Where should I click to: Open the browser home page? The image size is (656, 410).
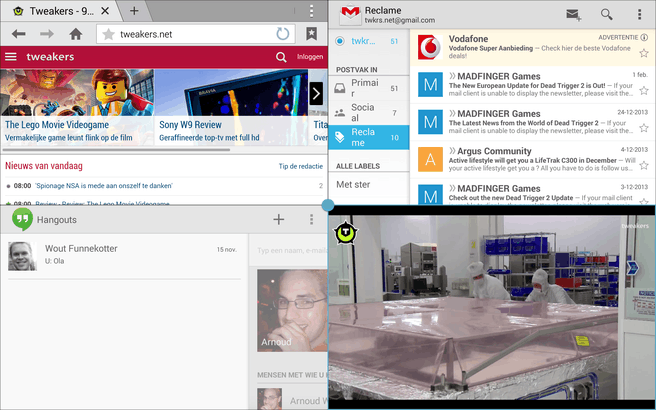click(x=76, y=34)
